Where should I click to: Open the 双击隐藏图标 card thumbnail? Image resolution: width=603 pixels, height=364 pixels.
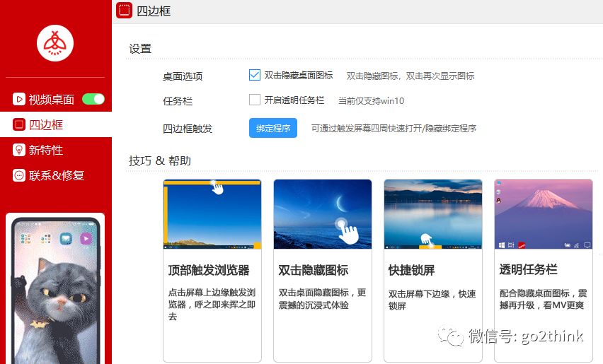[x=323, y=214]
